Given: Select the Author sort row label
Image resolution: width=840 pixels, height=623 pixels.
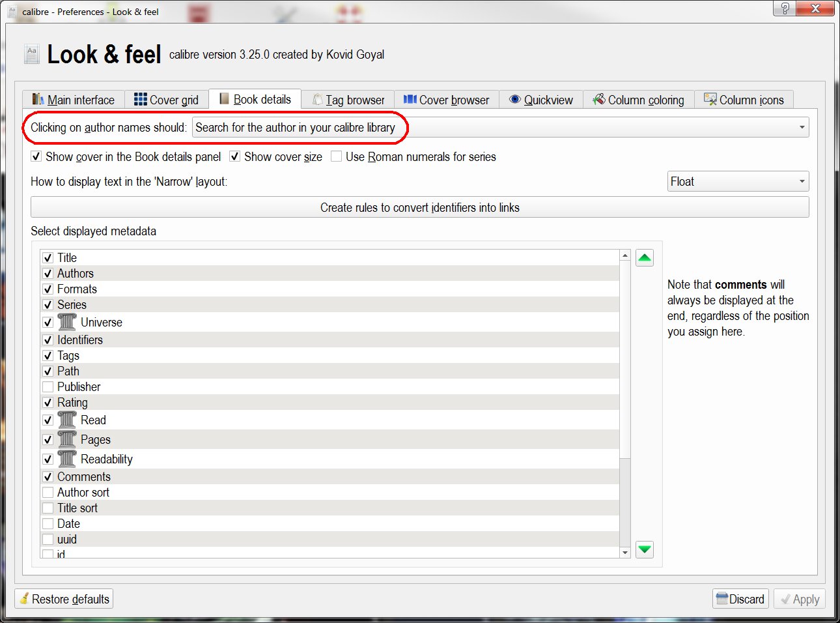Looking at the screenshot, I should 83,492.
